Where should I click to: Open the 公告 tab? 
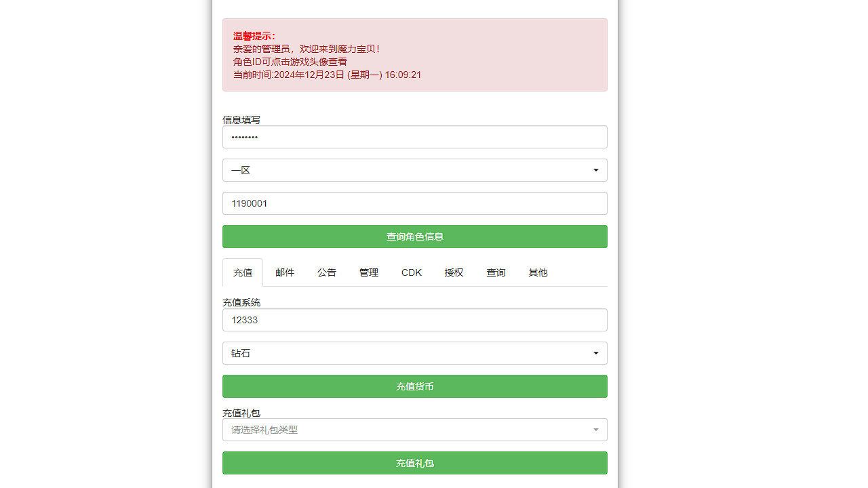pos(327,272)
